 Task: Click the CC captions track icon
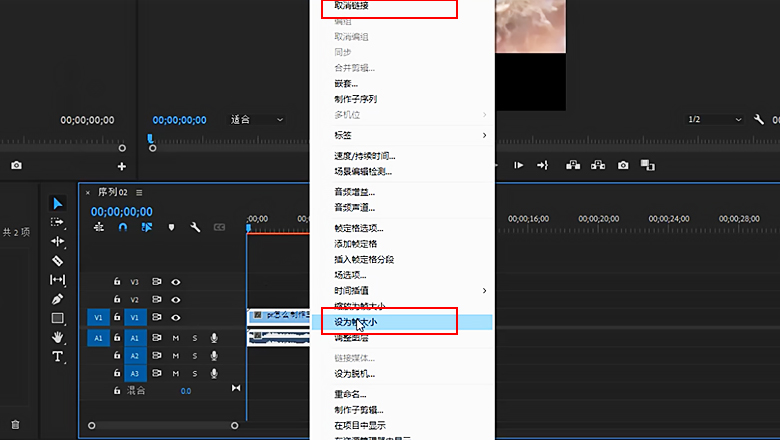[x=219, y=227]
